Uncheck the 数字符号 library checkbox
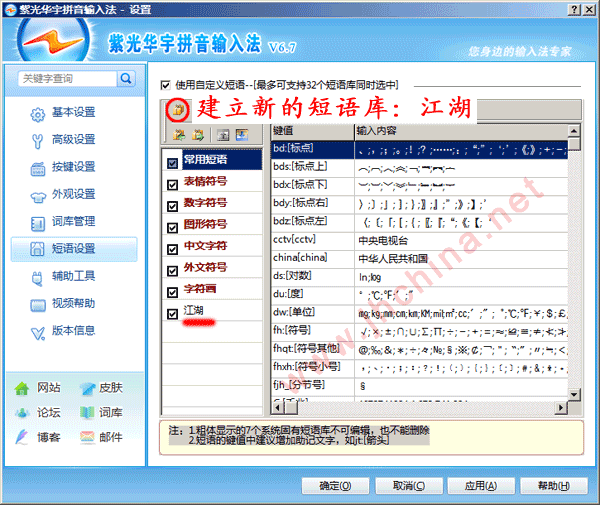This screenshot has height=505, width=600. [173, 207]
